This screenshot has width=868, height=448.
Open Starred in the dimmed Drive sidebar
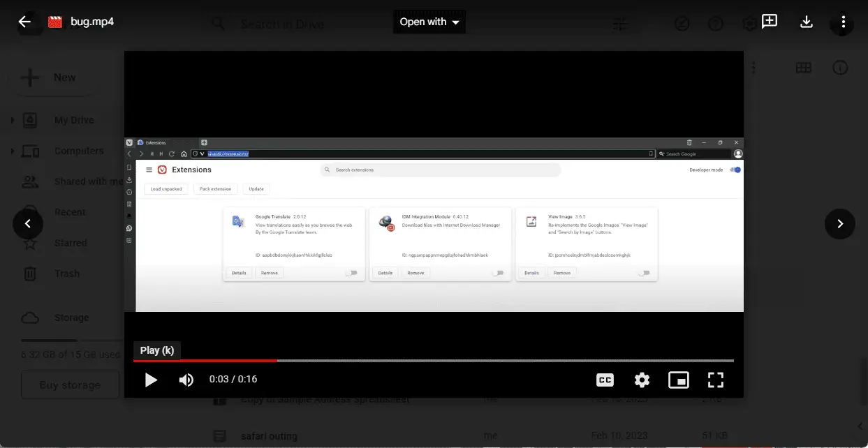(71, 243)
